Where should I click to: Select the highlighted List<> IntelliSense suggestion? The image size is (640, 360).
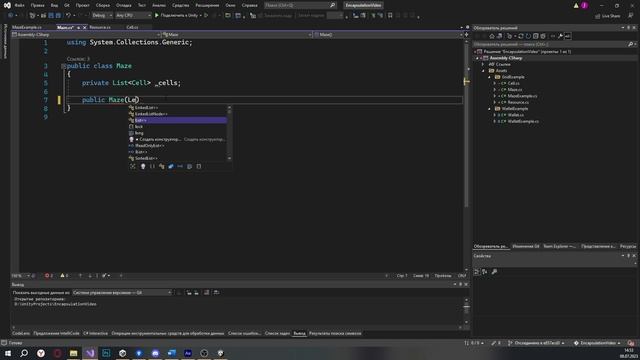(178, 120)
